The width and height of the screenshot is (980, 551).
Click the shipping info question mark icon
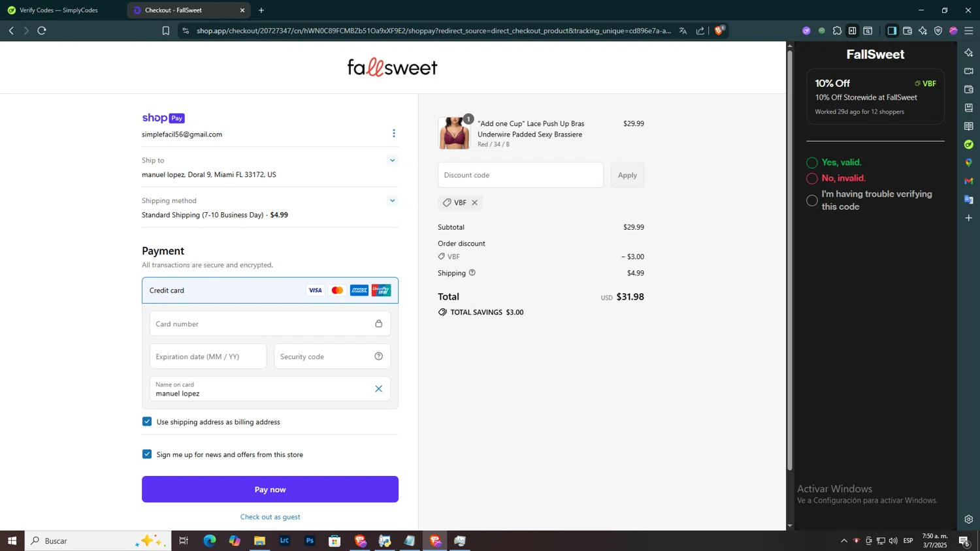point(472,273)
